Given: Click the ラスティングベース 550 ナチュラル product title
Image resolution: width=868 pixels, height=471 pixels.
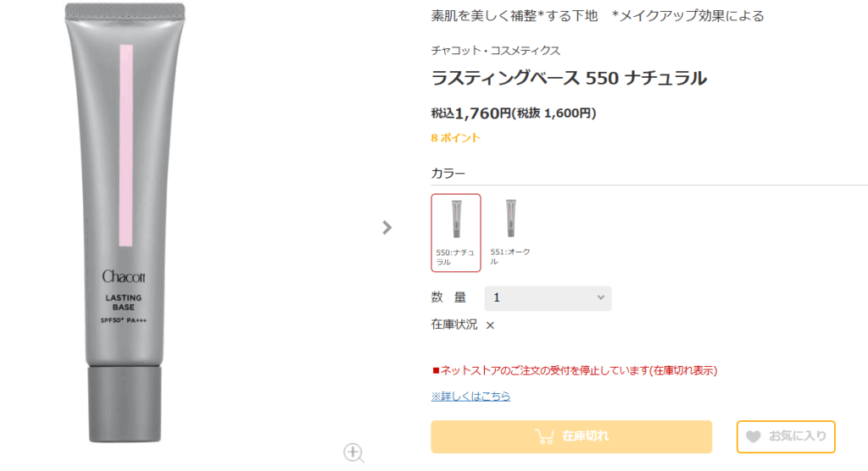Looking at the screenshot, I should 569,79.
